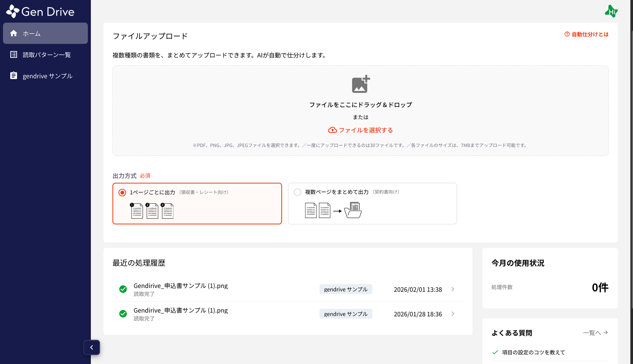Select 1ページごとに出力 radio button

pos(122,193)
